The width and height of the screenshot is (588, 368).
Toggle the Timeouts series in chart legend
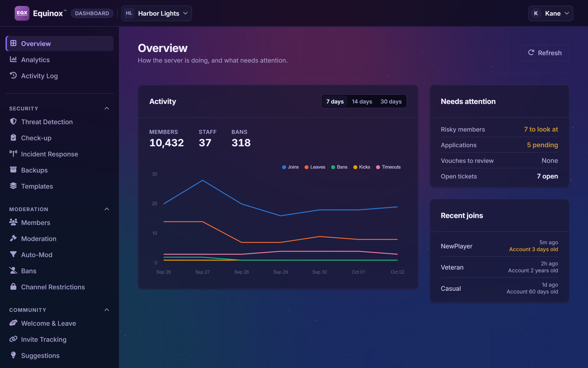click(x=388, y=167)
